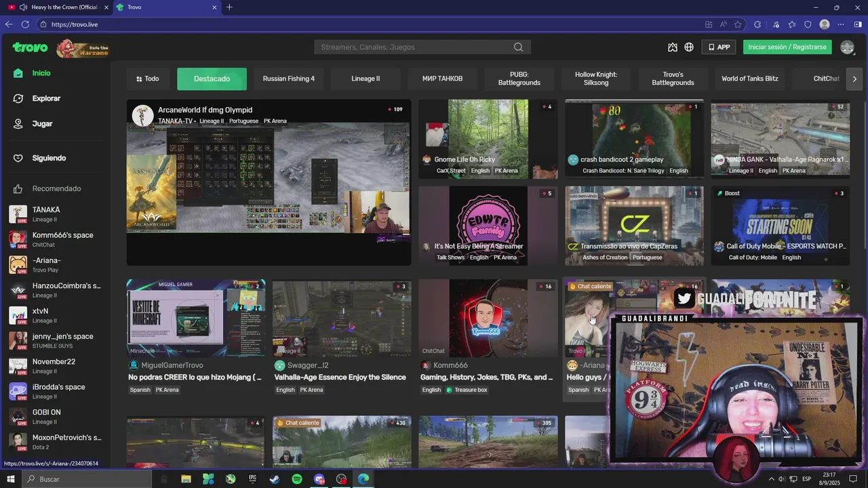
Task: Open Steam from the taskbar
Action: [275, 479]
